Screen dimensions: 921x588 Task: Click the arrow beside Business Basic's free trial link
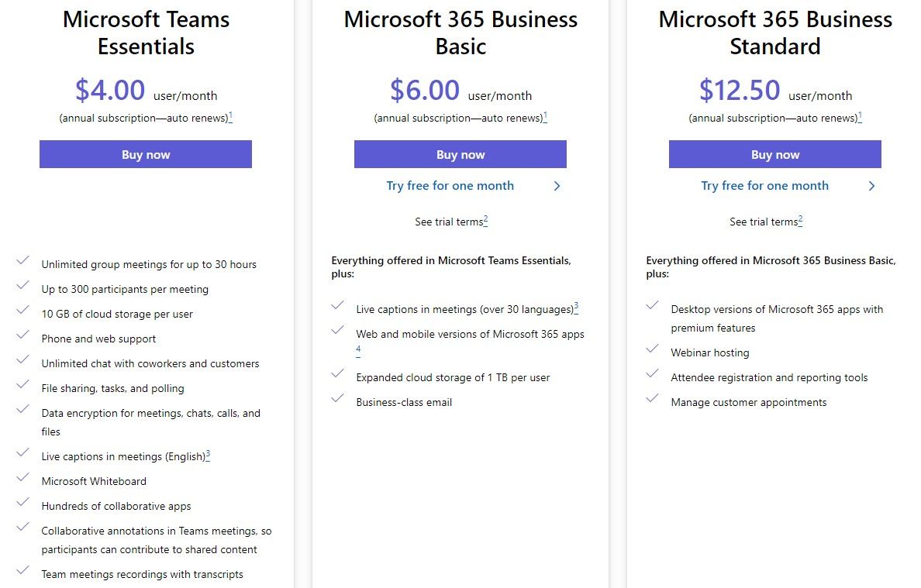click(557, 186)
